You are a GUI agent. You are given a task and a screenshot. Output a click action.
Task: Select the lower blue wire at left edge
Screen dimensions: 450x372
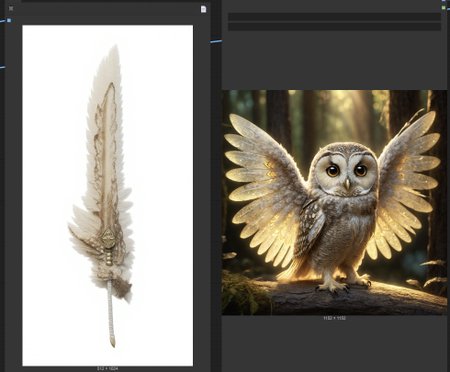(2, 67)
